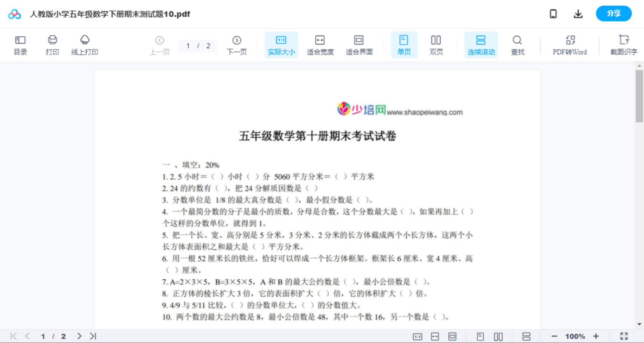
Task: Download the PDF file
Action: [578, 13]
